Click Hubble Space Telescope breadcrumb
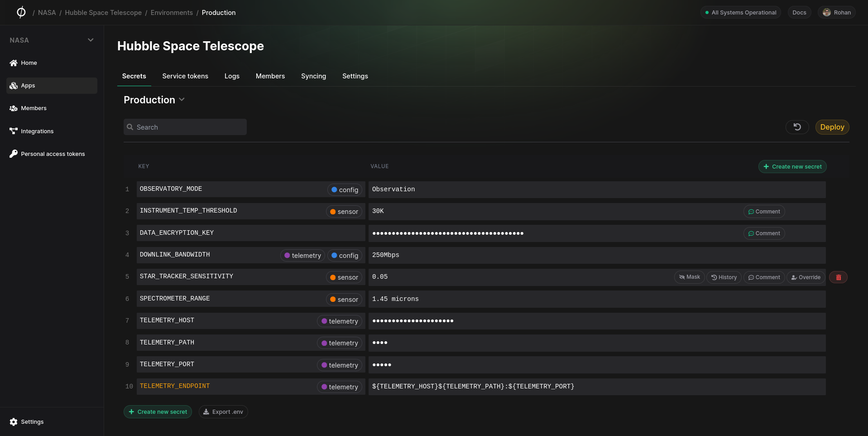 [x=103, y=13]
